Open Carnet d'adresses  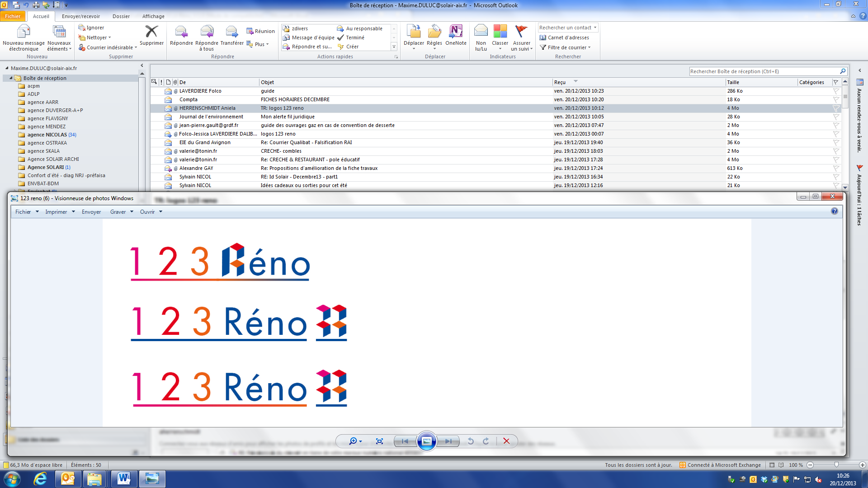click(564, 38)
